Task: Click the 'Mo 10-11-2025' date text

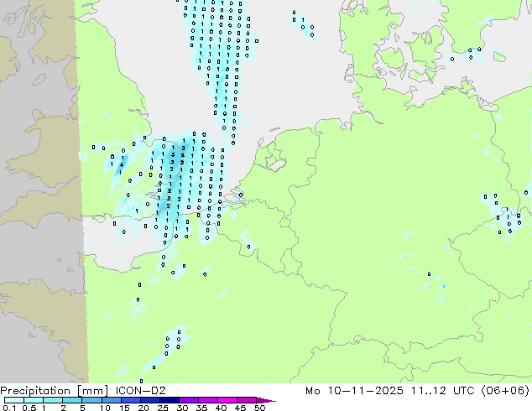Action: click(x=355, y=391)
